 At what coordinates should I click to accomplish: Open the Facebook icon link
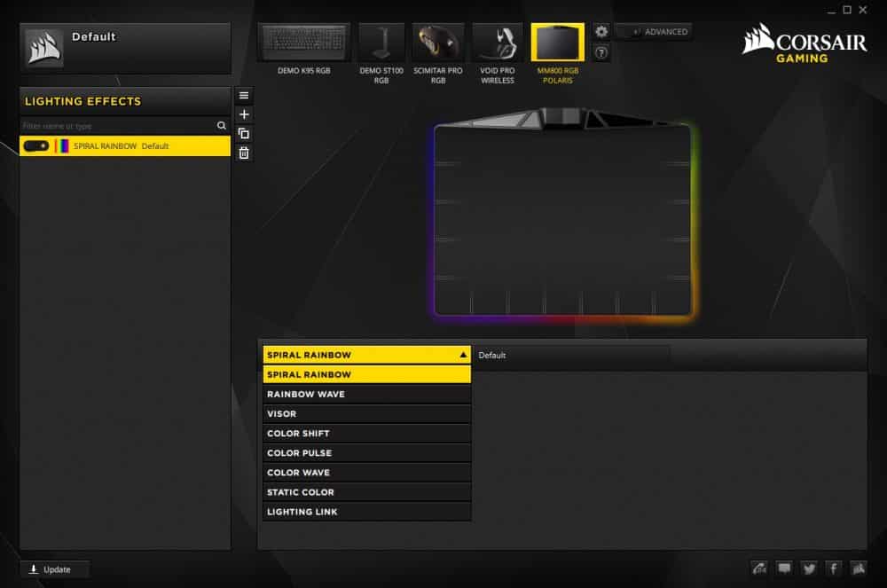[834, 568]
